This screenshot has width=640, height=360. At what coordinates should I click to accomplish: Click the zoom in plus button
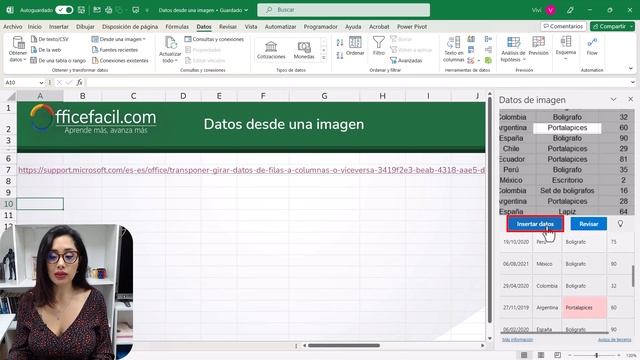point(619,356)
